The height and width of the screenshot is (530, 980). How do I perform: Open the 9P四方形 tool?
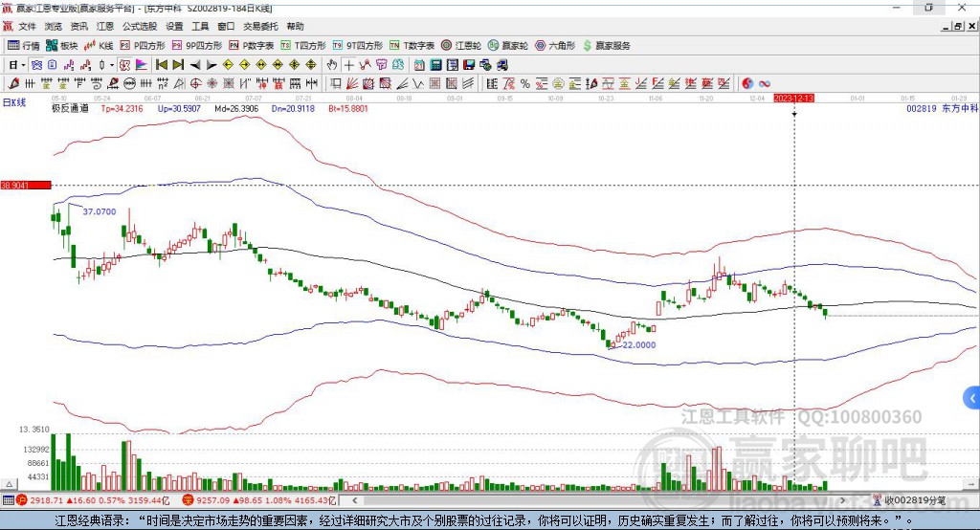197,46
